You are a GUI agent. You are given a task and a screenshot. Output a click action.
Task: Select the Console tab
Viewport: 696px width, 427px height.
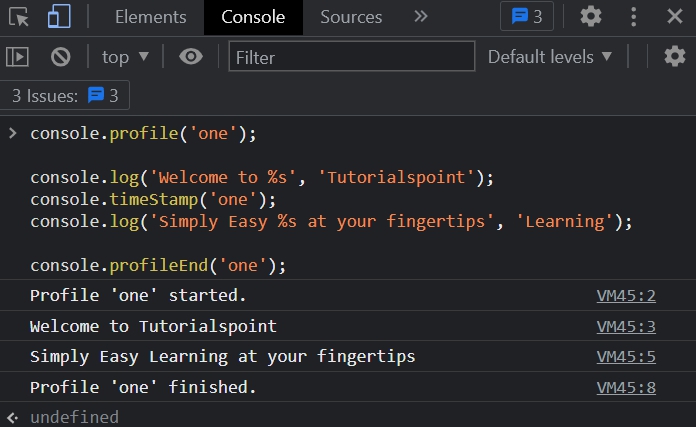253,17
